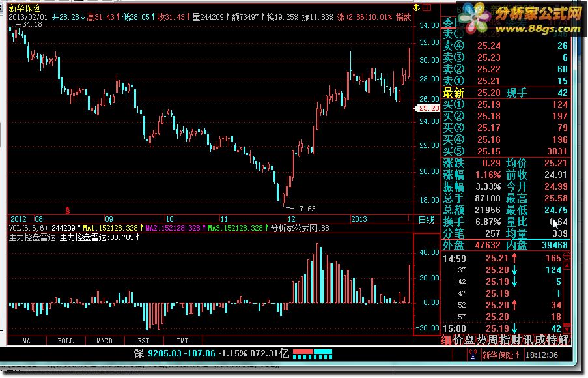Click the red S marker on the K-line chart

click(x=68, y=211)
